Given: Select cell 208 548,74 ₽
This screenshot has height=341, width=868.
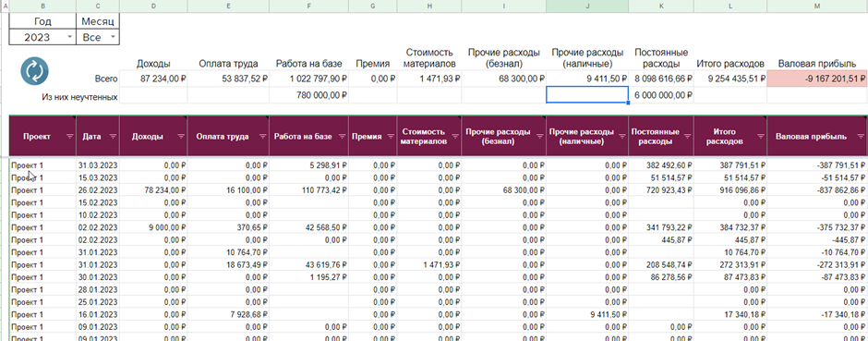Looking at the screenshot, I should [x=661, y=264].
